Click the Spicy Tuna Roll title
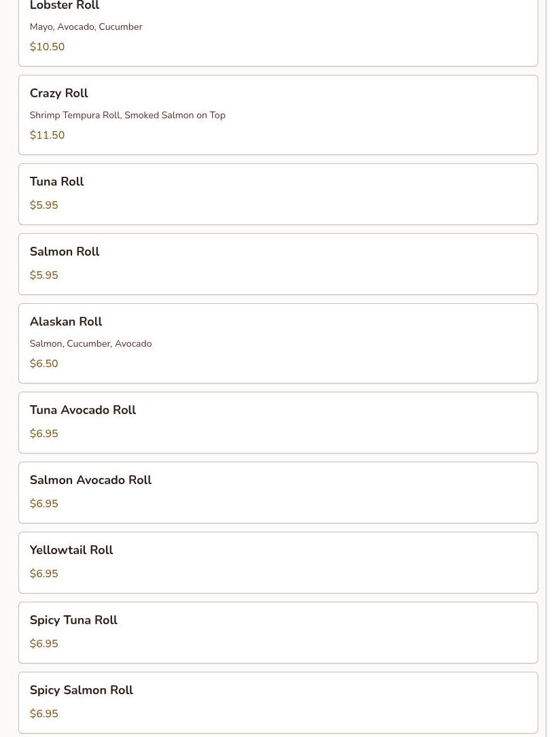560x737 pixels. [73, 620]
